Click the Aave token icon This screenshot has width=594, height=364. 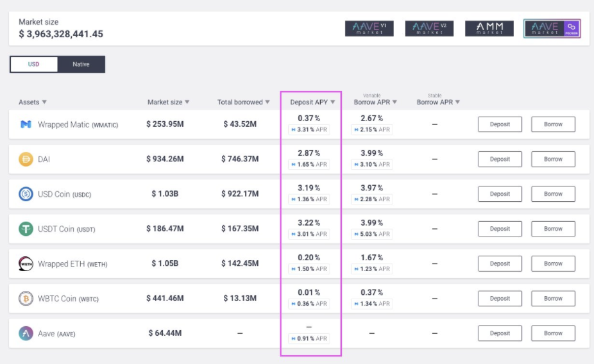click(x=26, y=333)
